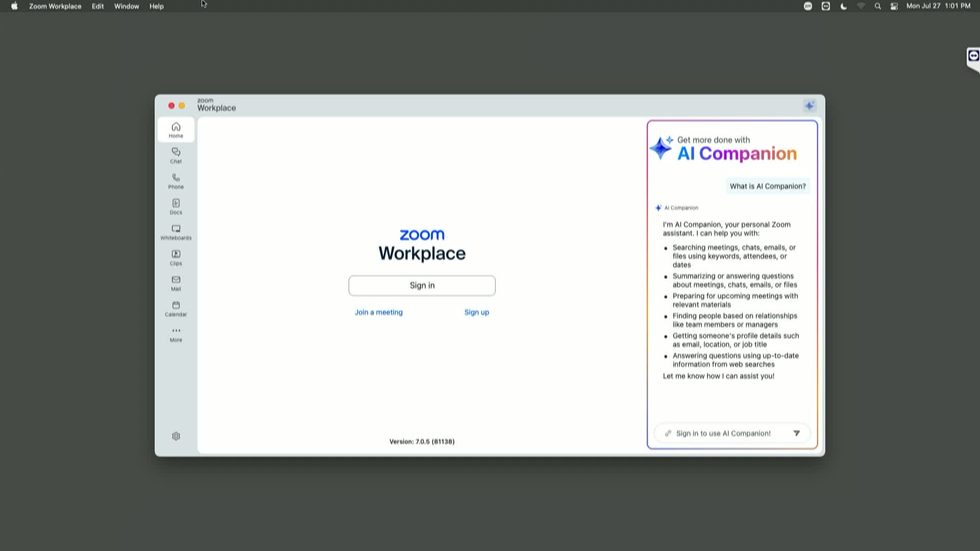
Task: Click the menu bar date and time
Action: [938, 6]
